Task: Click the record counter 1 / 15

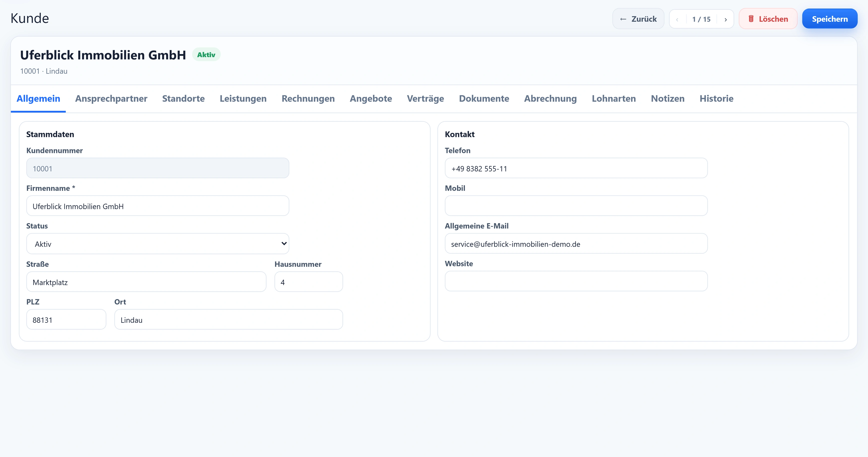Action: 701,19
